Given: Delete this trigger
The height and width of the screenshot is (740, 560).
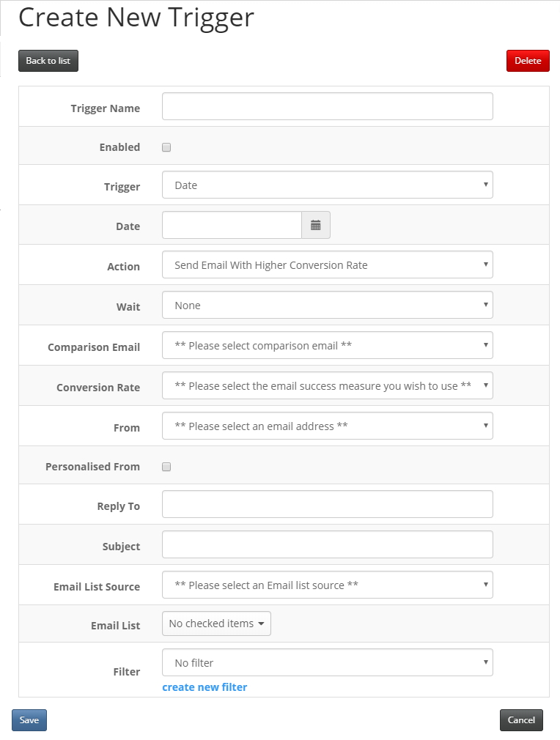Looking at the screenshot, I should (x=528, y=61).
